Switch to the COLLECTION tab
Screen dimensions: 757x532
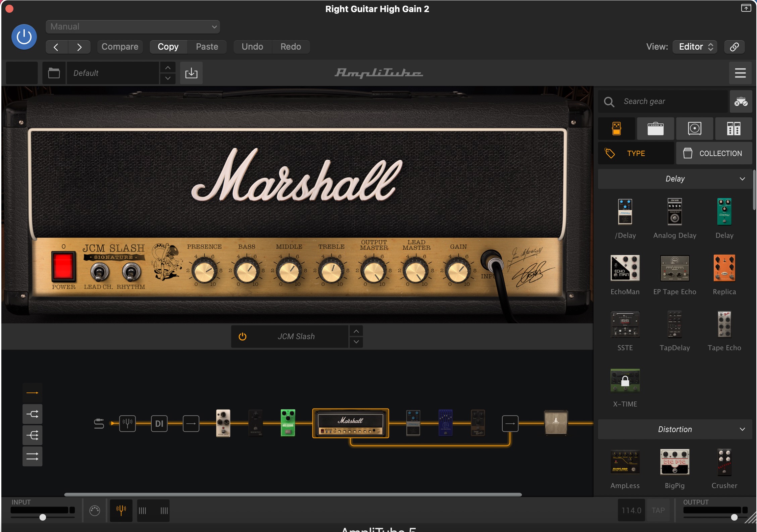(x=714, y=153)
